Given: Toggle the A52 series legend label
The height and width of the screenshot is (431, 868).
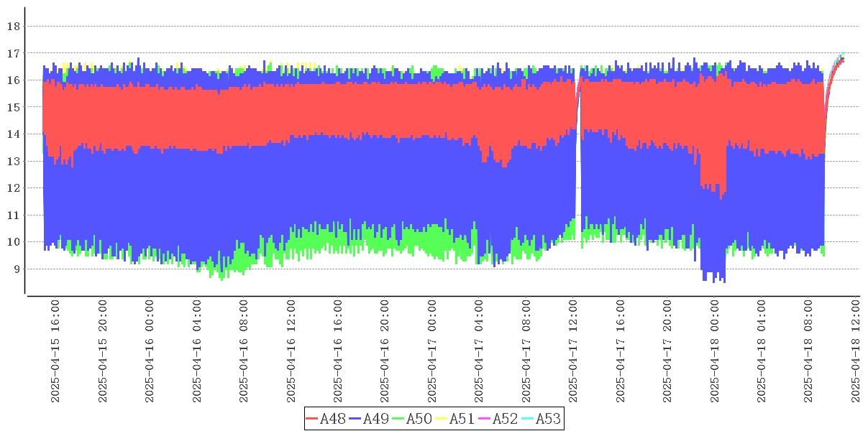Looking at the screenshot, I should (x=505, y=419).
